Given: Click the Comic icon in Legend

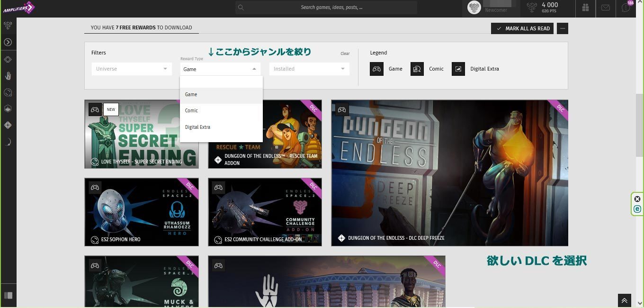Looking at the screenshot, I should (417, 69).
